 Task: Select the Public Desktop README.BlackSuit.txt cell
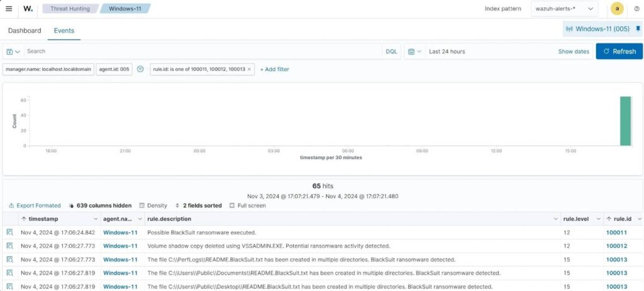[320, 287]
